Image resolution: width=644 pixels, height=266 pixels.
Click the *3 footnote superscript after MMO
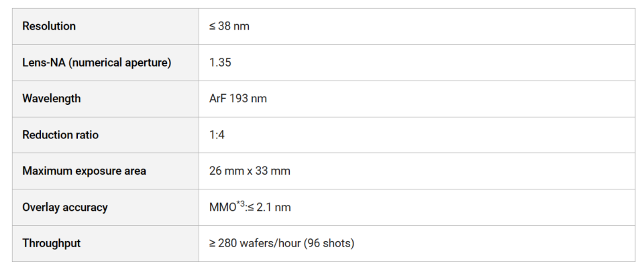tap(241, 204)
